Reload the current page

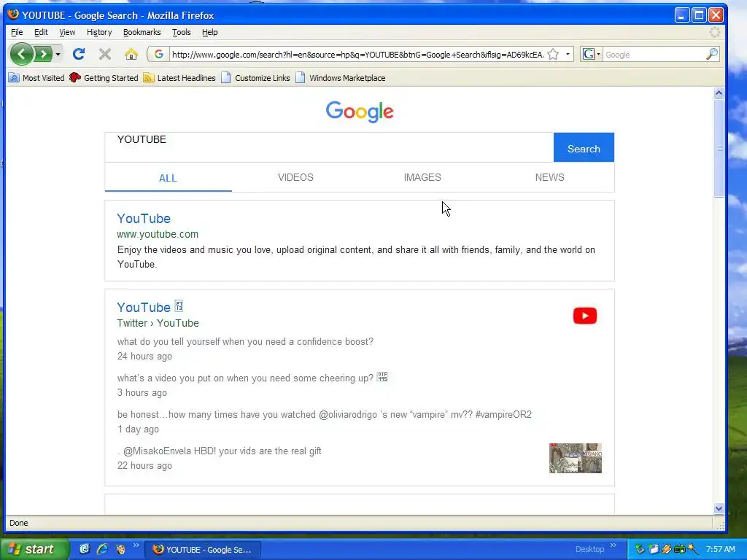point(79,54)
